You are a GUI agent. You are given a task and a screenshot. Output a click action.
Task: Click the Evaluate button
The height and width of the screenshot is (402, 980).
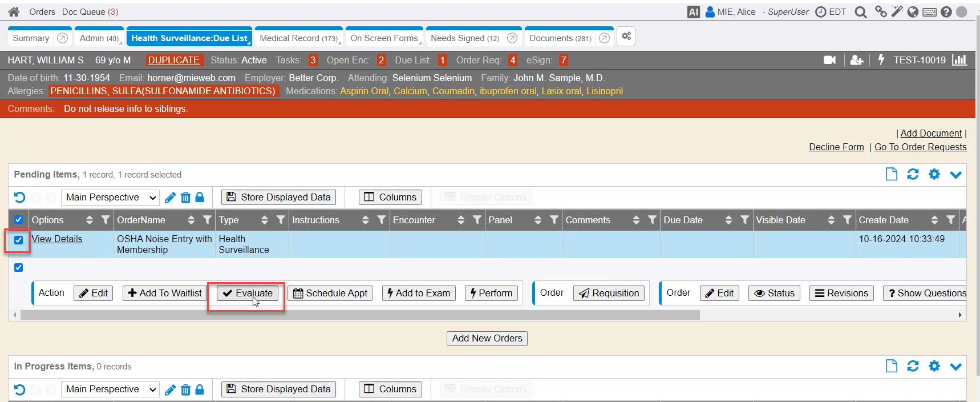point(248,293)
